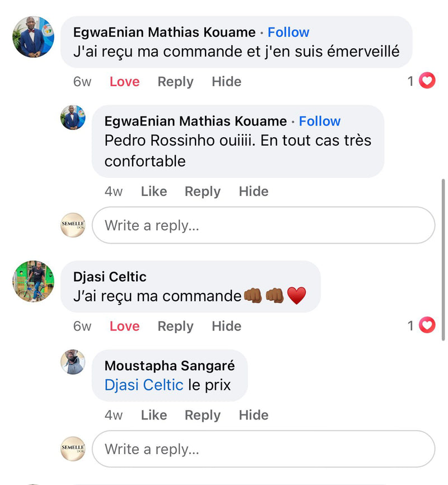Viewport: 448px width, 485px height.
Task: Hide Moustapha Sangaré's reply
Action: (x=254, y=415)
